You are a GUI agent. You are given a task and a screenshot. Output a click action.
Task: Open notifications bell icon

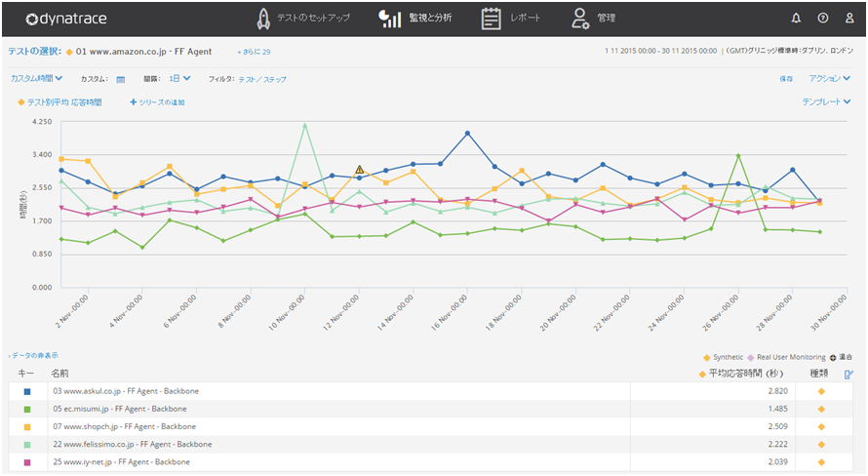[796, 19]
